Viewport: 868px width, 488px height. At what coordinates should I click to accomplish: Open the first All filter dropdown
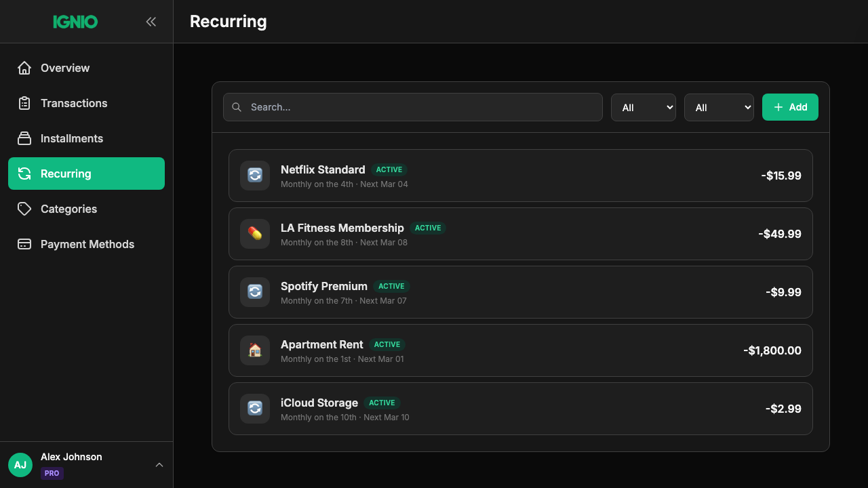click(644, 107)
